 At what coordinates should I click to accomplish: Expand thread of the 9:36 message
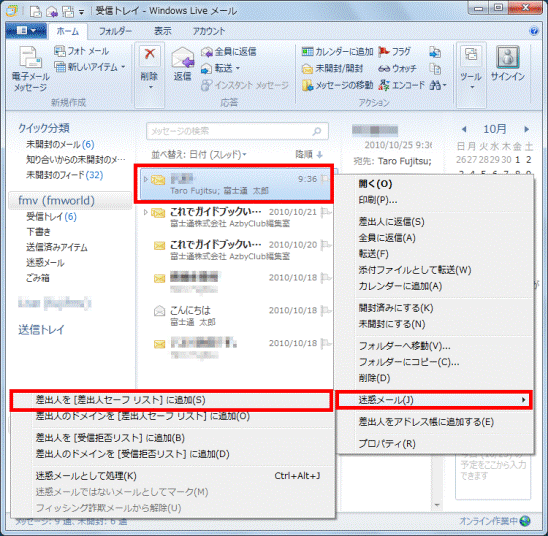[145, 179]
